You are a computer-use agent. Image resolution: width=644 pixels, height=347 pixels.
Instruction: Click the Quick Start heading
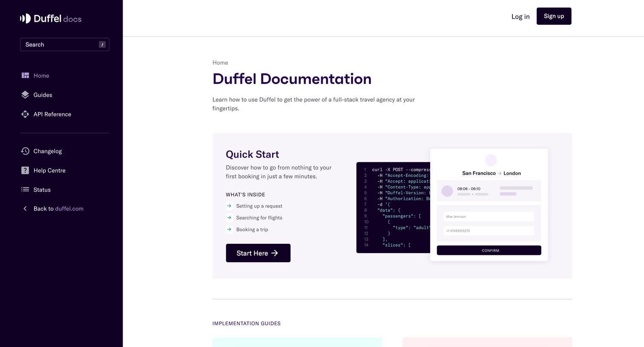pos(252,154)
